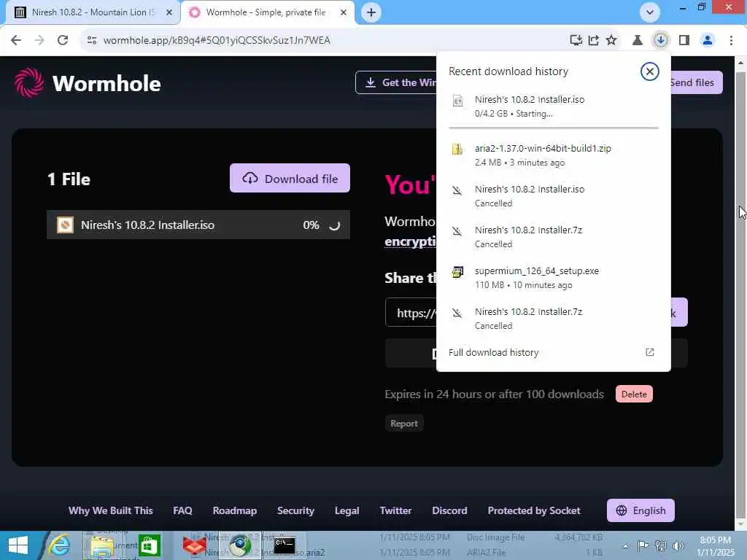Bookmark this page with the star icon
Screen dimensions: 747x560
(x=611, y=40)
